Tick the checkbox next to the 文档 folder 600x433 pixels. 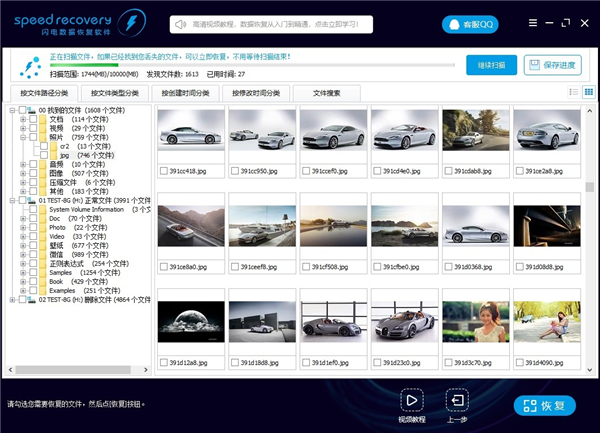(34, 119)
